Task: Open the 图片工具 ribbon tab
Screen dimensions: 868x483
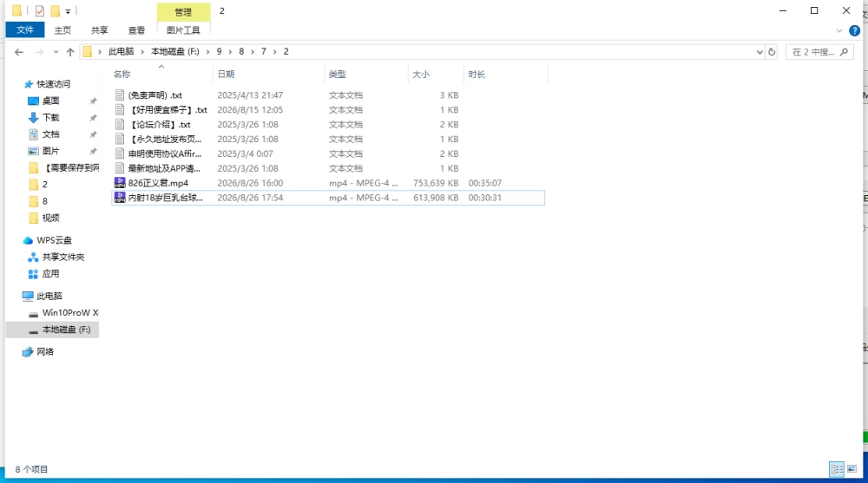Action: tap(183, 29)
